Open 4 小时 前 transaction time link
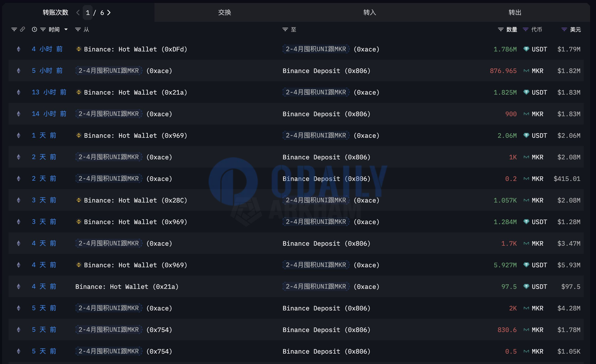 pyautogui.click(x=47, y=49)
